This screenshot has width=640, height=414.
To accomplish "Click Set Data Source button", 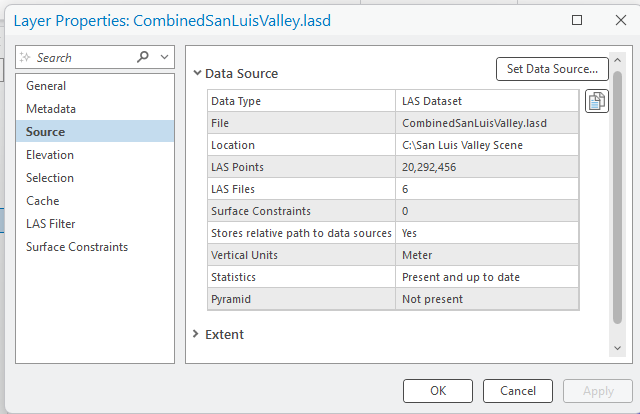I will tap(552, 69).
